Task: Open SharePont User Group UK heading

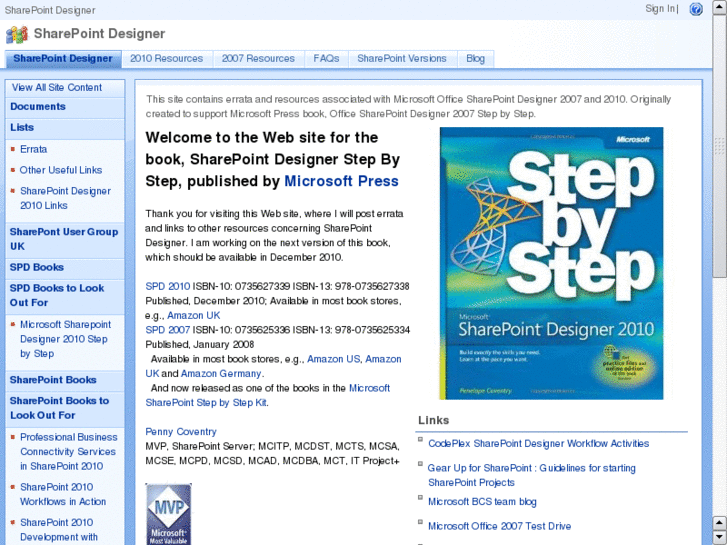Action: click(64, 239)
